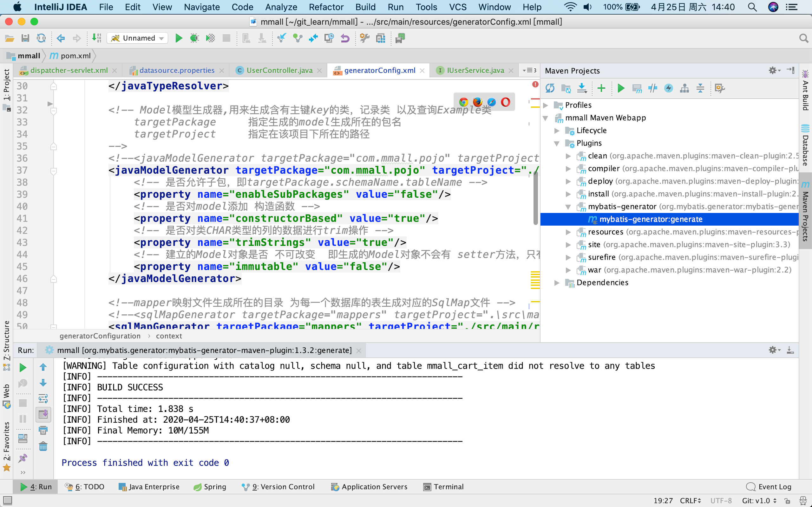Click the Clear All trash icon in Run panel

point(43,446)
